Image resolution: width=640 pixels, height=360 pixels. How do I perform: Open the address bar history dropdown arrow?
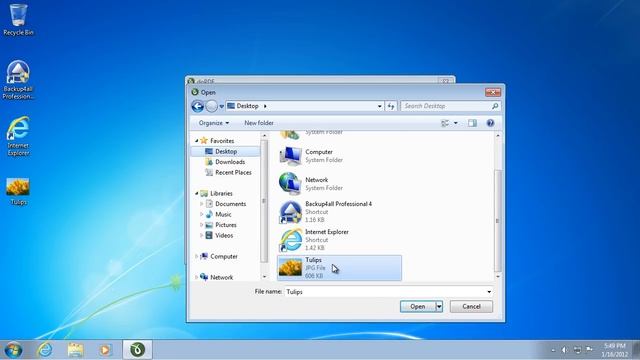pyautogui.click(x=380, y=106)
